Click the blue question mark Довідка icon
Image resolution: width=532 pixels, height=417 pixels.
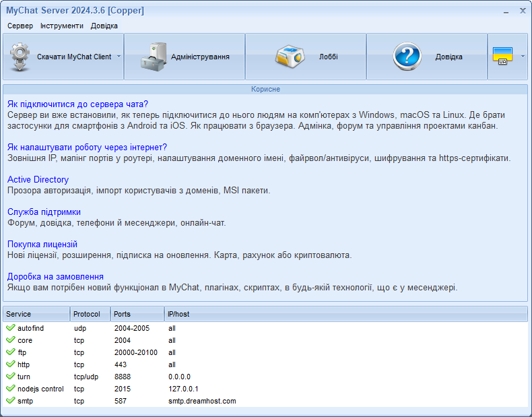(x=407, y=57)
